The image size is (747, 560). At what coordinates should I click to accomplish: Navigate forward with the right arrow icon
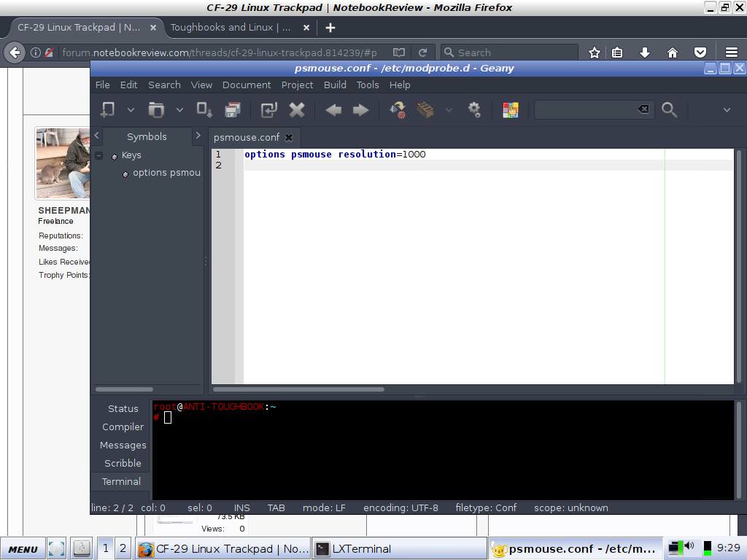point(360,110)
